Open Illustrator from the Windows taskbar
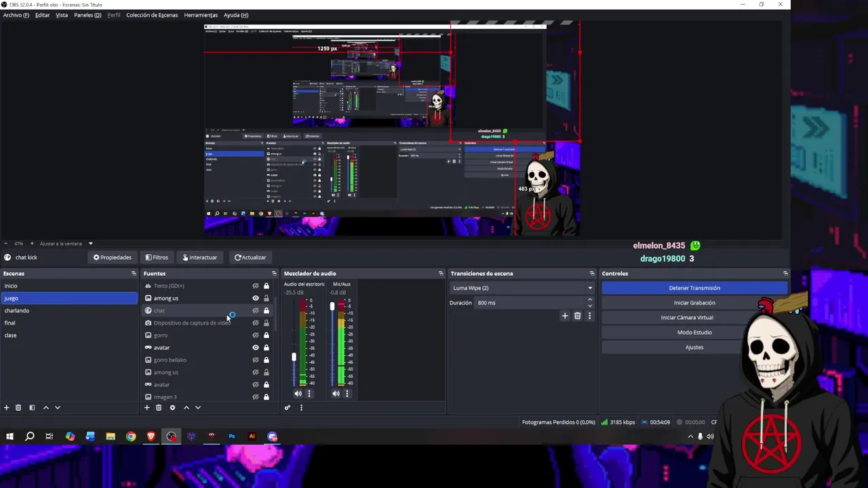 click(252, 436)
